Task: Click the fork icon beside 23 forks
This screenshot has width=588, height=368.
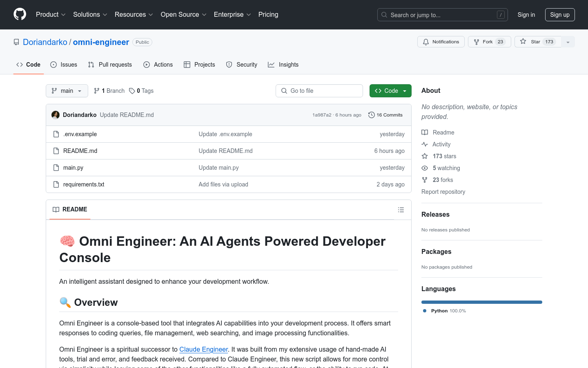Action: 425,180
